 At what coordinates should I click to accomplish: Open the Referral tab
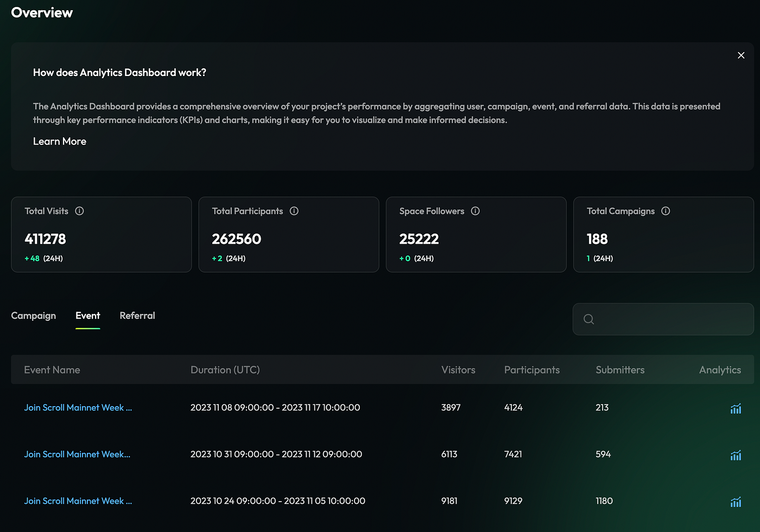point(137,316)
